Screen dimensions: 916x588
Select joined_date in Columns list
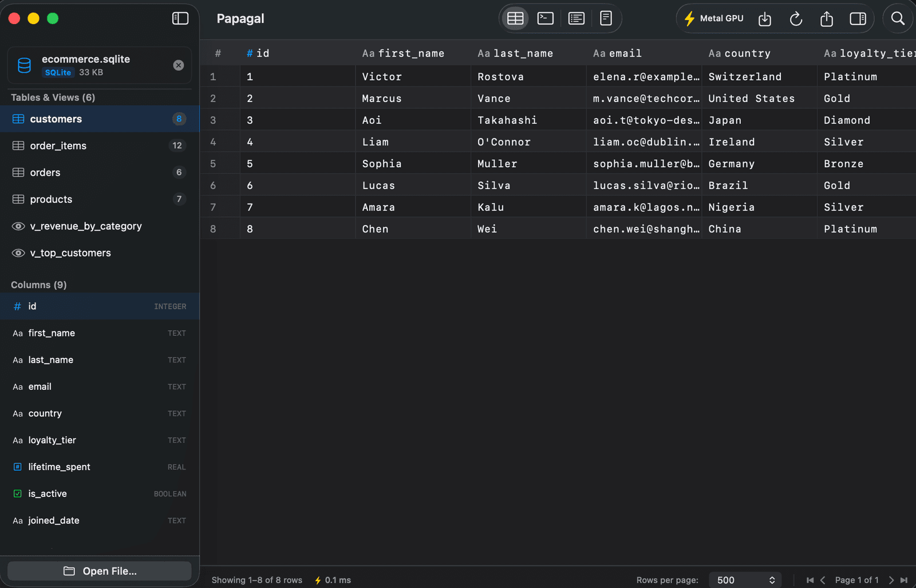100,520
